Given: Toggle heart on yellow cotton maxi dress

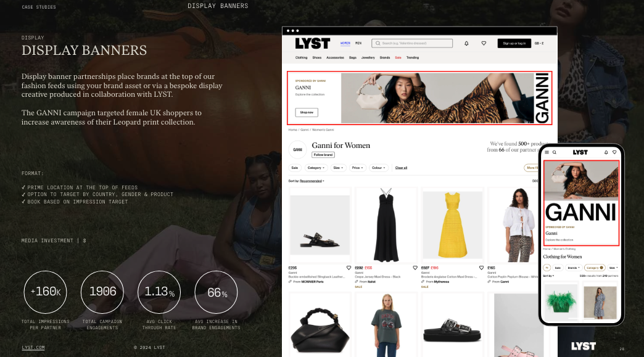Looking at the screenshot, I should pyautogui.click(x=480, y=268).
